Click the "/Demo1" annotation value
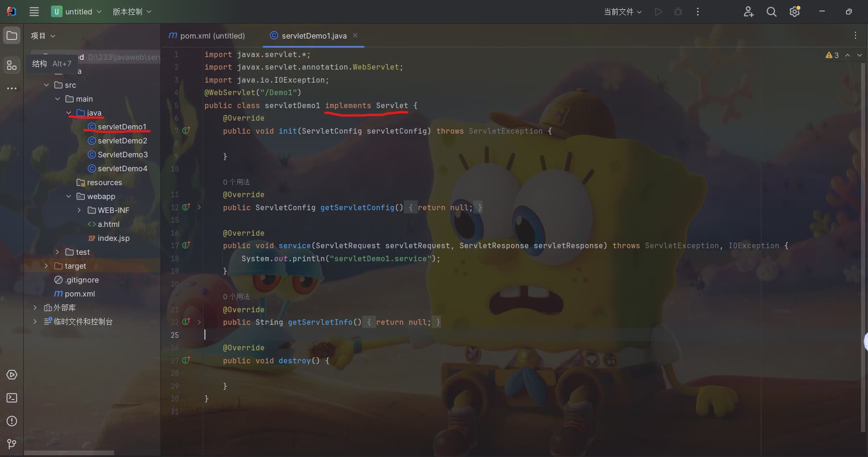 tap(278, 93)
